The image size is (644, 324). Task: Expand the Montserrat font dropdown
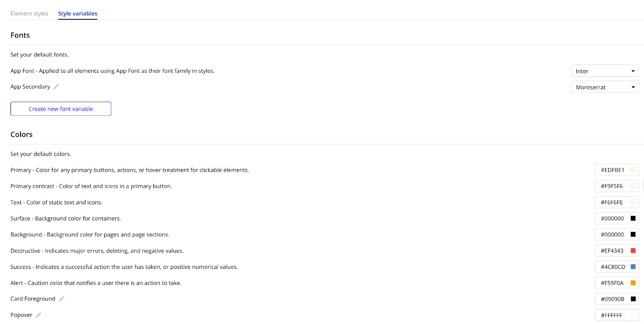pos(605,87)
